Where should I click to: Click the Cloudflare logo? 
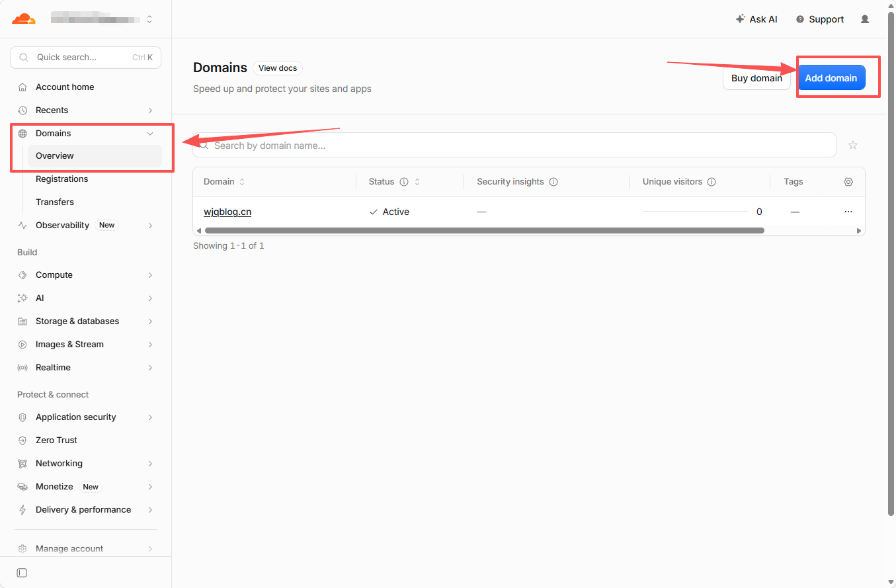24,19
